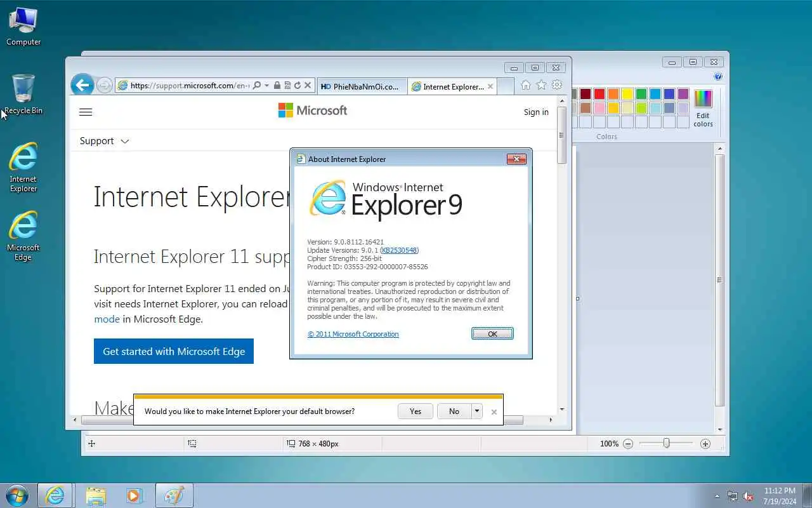Refresh the page in Internet Explorer
Screen dimensions: 812x508
click(298, 85)
